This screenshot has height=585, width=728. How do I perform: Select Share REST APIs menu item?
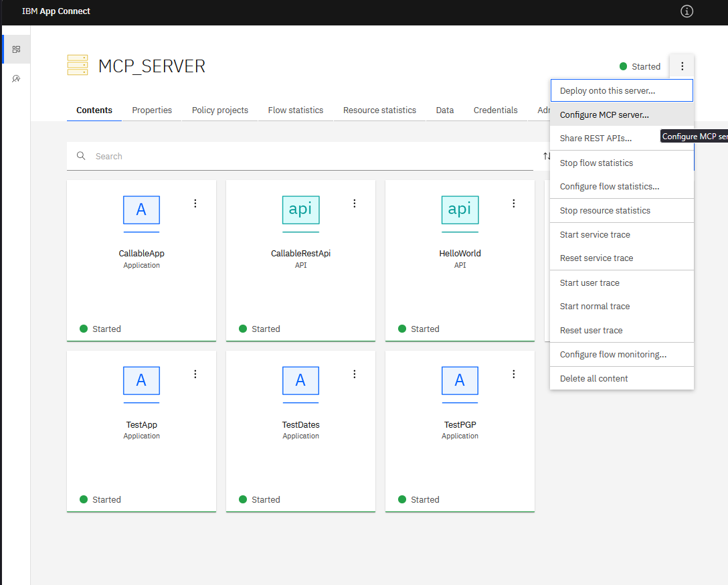tap(622, 139)
